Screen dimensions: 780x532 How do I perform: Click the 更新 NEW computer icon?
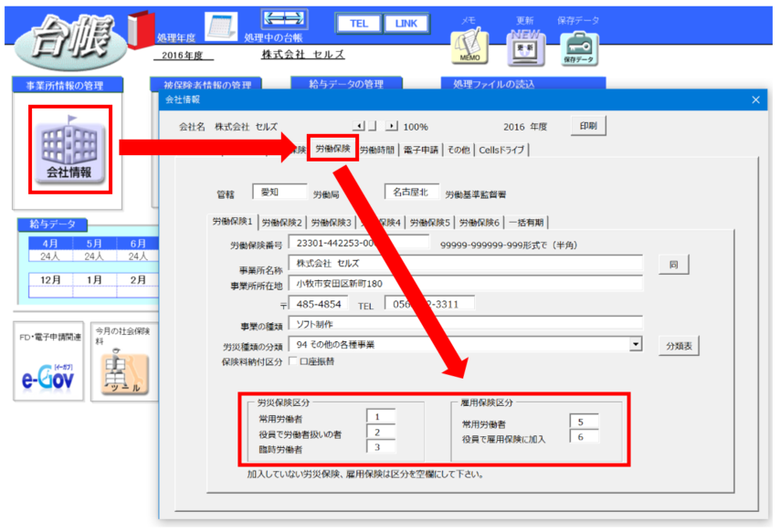coord(526,48)
